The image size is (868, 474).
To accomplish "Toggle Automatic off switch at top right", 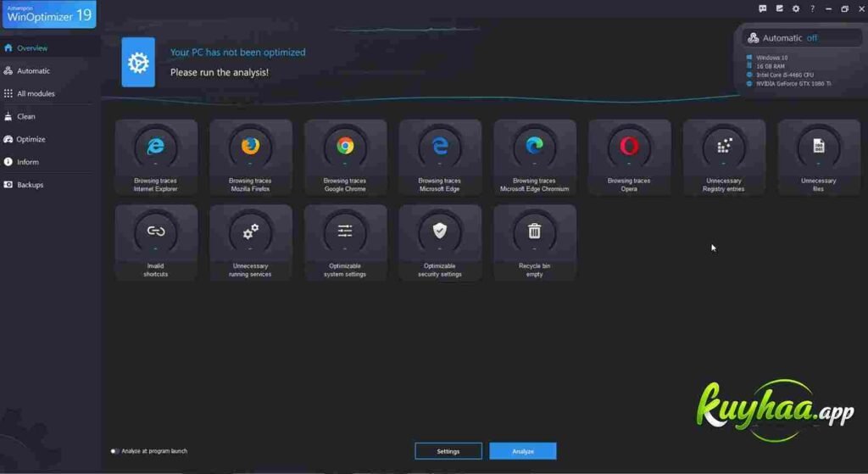I will (x=802, y=37).
